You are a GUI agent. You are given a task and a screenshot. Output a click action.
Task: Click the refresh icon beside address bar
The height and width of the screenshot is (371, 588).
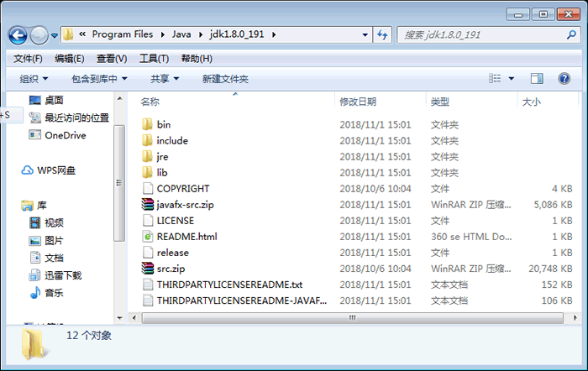click(x=382, y=35)
